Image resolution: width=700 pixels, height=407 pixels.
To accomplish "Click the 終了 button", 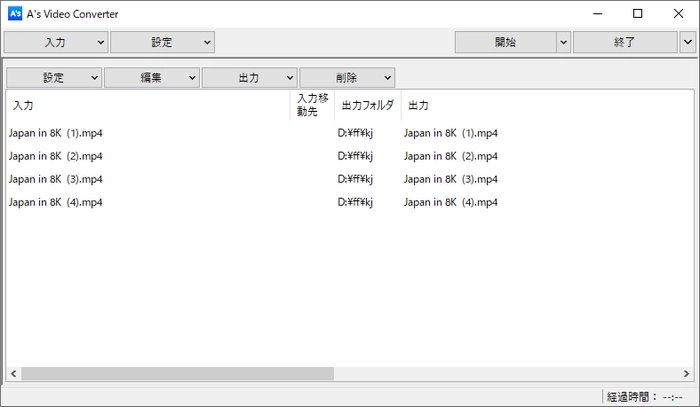I will [x=624, y=42].
